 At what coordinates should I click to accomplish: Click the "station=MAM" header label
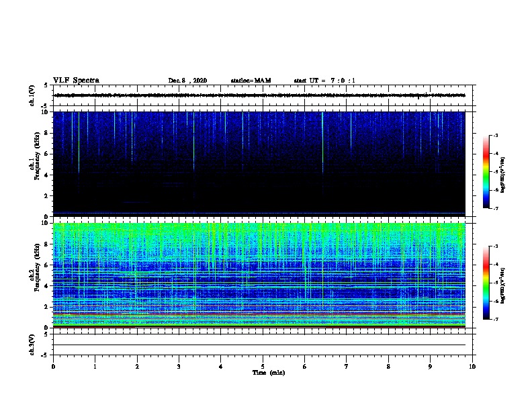click(251, 81)
